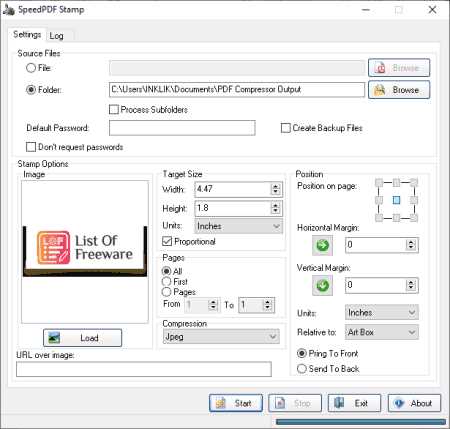
Task: Select the Folder source radio button
Action: [31, 90]
